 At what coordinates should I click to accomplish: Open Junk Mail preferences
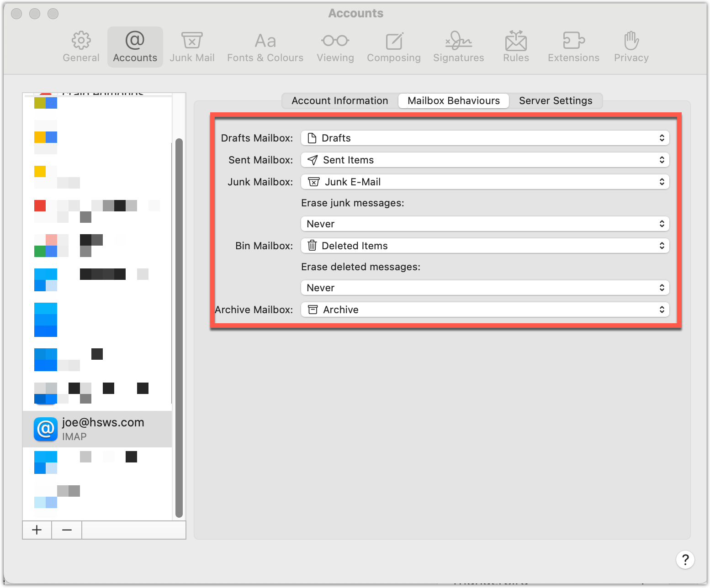(192, 47)
